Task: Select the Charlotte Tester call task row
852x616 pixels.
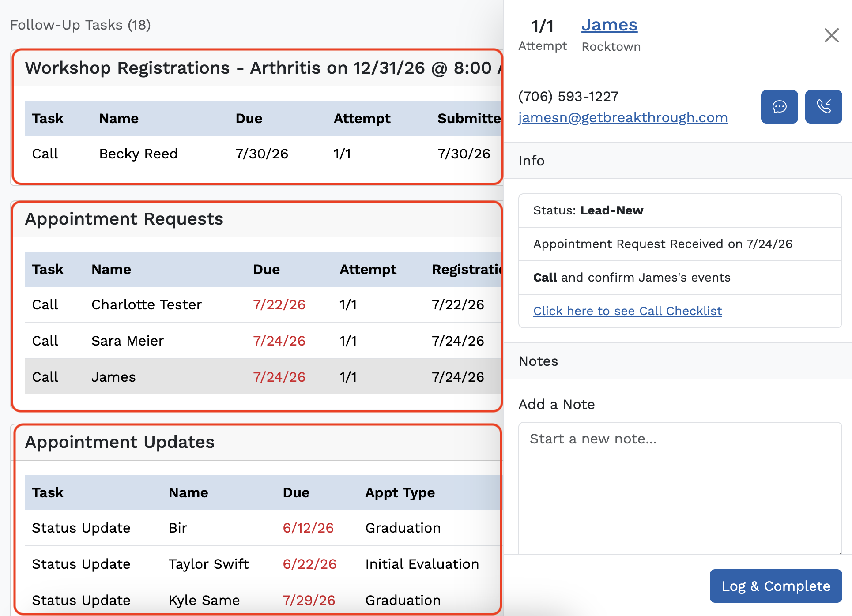Action: coord(263,304)
